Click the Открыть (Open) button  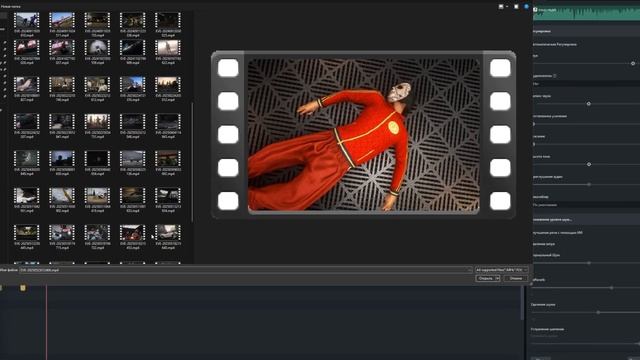(485, 278)
